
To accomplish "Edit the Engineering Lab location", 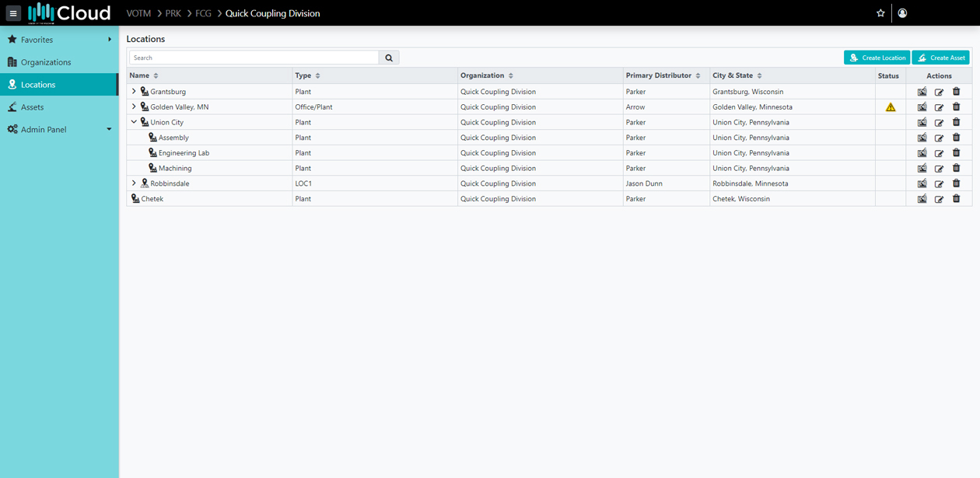I will (x=939, y=153).
